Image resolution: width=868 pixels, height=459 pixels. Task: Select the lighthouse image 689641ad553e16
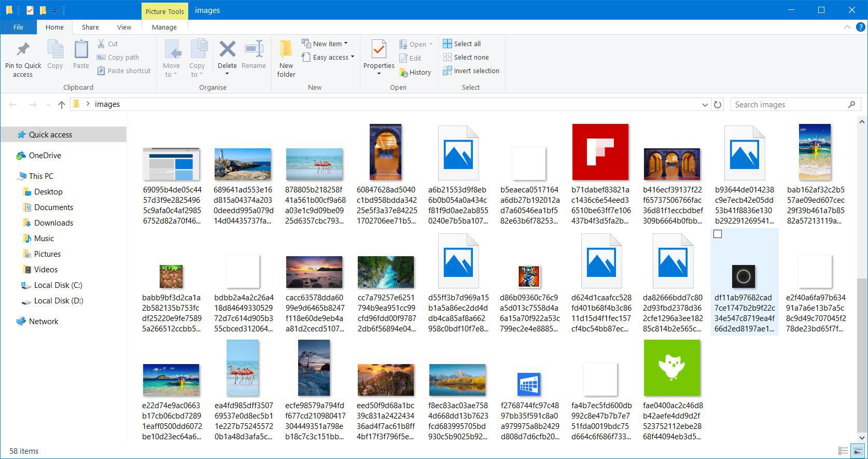coord(243,164)
